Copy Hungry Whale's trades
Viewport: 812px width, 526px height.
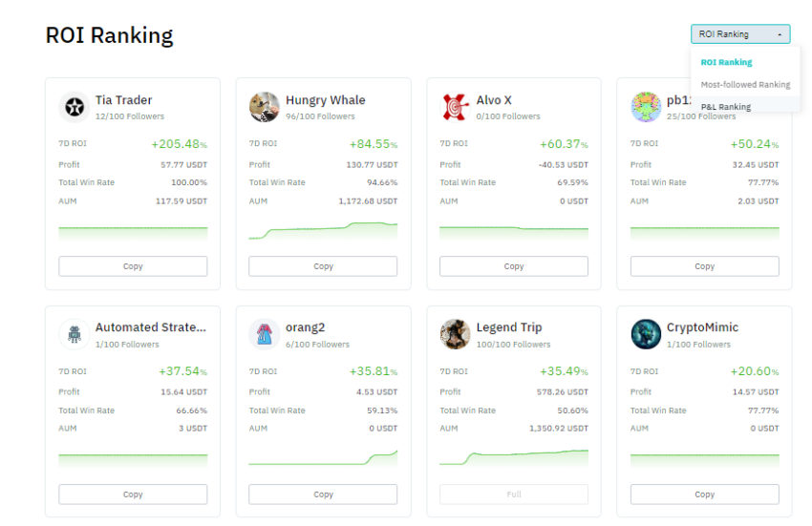(x=323, y=266)
